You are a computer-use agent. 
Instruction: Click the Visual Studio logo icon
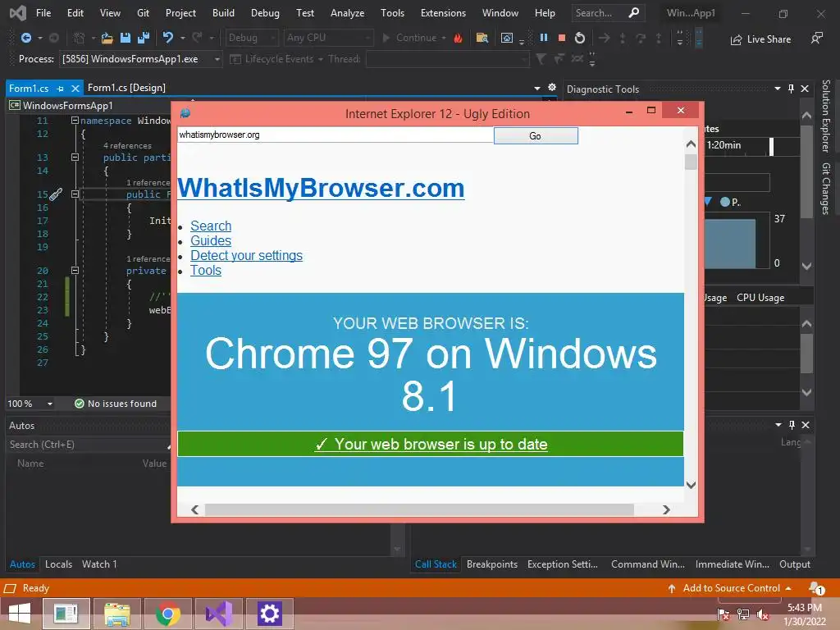pos(17,13)
